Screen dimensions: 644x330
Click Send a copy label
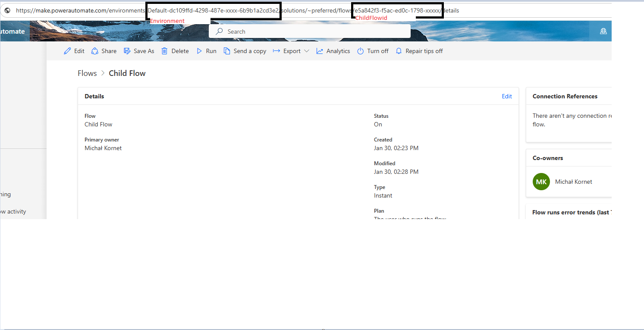click(250, 51)
